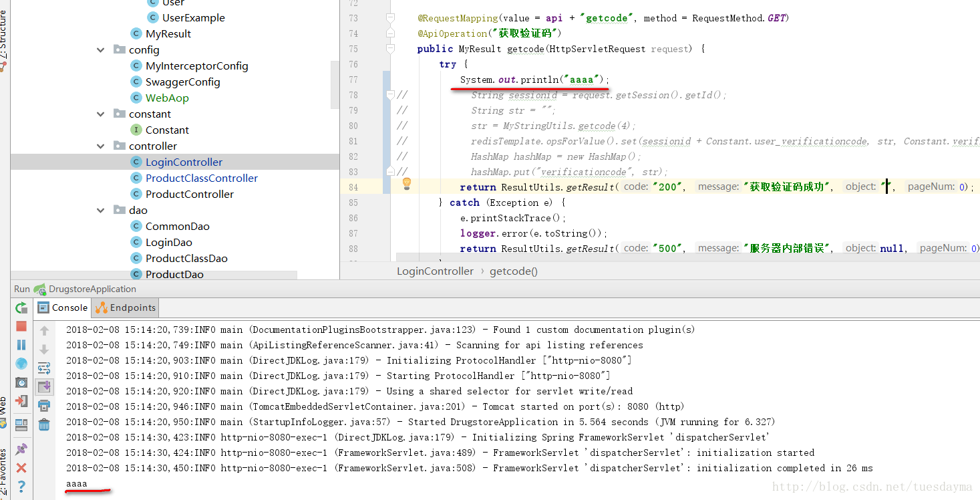Screen dimensions: 980x500
Task: Go down the stack trace with the down arrow
Action: point(44,349)
